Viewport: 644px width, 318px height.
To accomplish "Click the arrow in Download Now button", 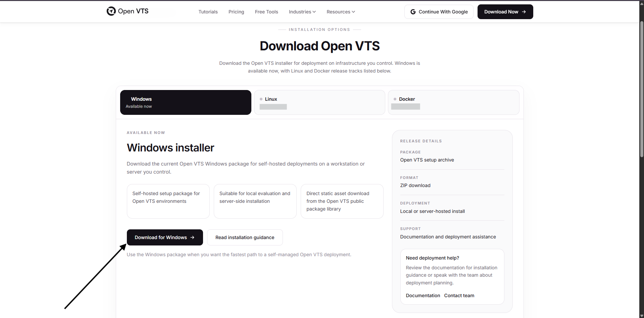I will pyautogui.click(x=524, y=12).
